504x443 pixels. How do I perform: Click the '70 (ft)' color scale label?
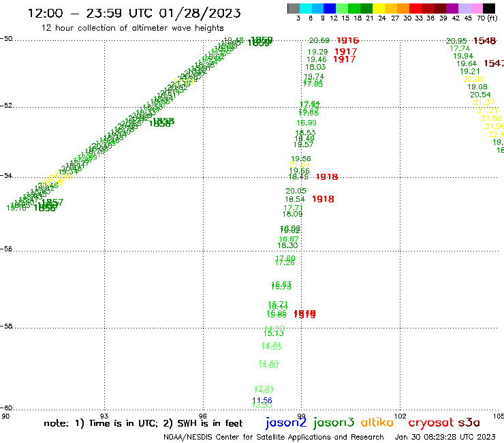(487, 18)
